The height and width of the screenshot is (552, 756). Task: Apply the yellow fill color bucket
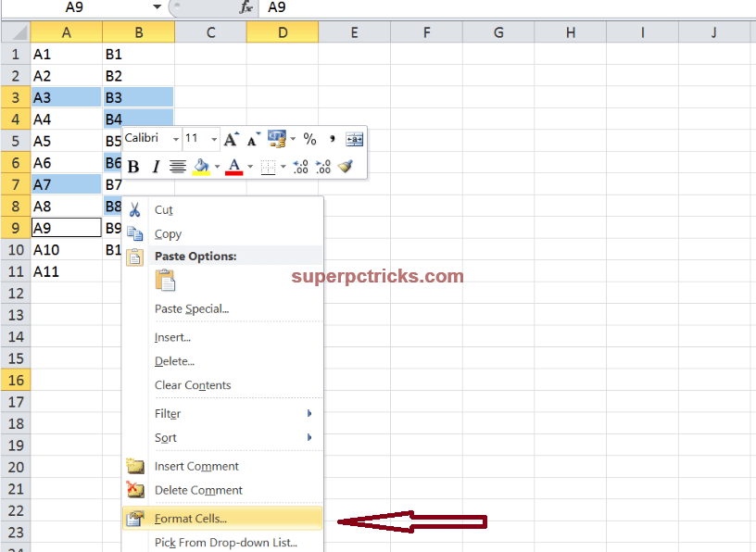pos(202,167)
